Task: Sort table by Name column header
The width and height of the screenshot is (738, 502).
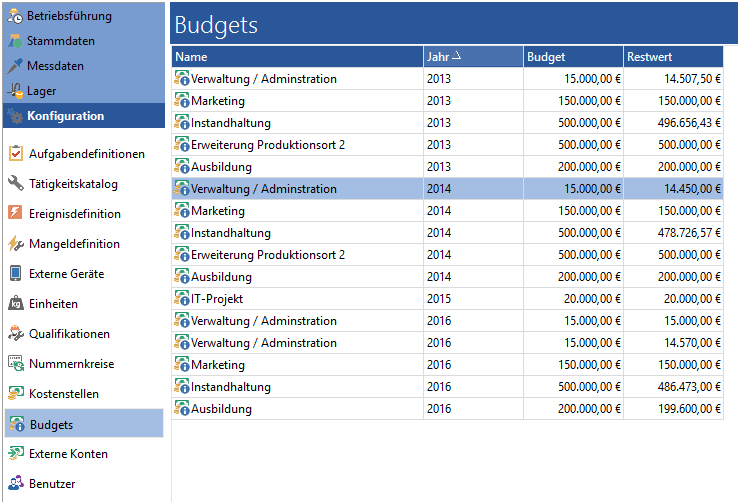Action: (x=297, y=56)
